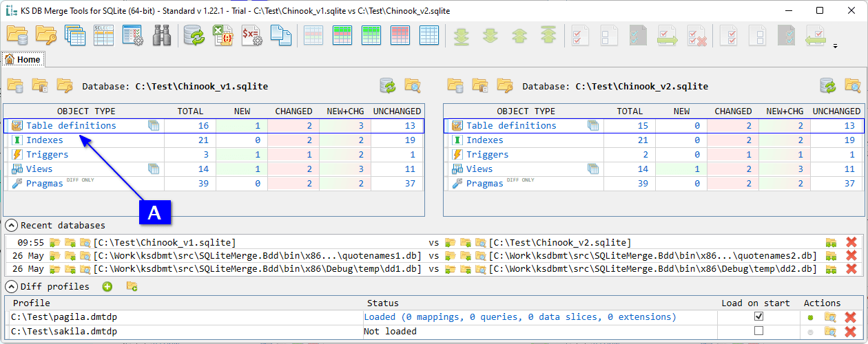Delete the pagila.dmtdp profile
The width and height of the screenshot is (868, 344).
coord(851,317)
